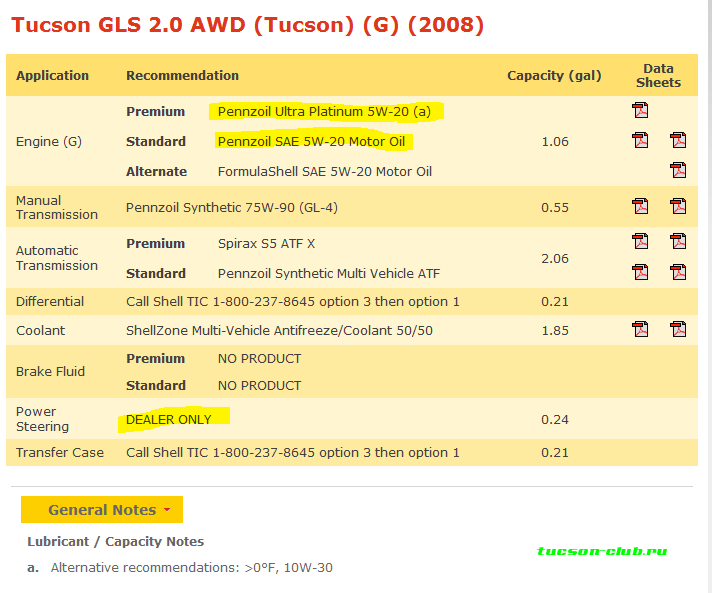Click Differential row Call Shell TIC text

click(292, 301)
